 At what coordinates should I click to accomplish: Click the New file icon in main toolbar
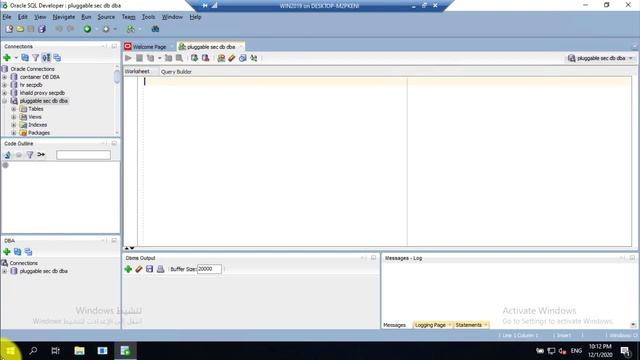[9, 29]
